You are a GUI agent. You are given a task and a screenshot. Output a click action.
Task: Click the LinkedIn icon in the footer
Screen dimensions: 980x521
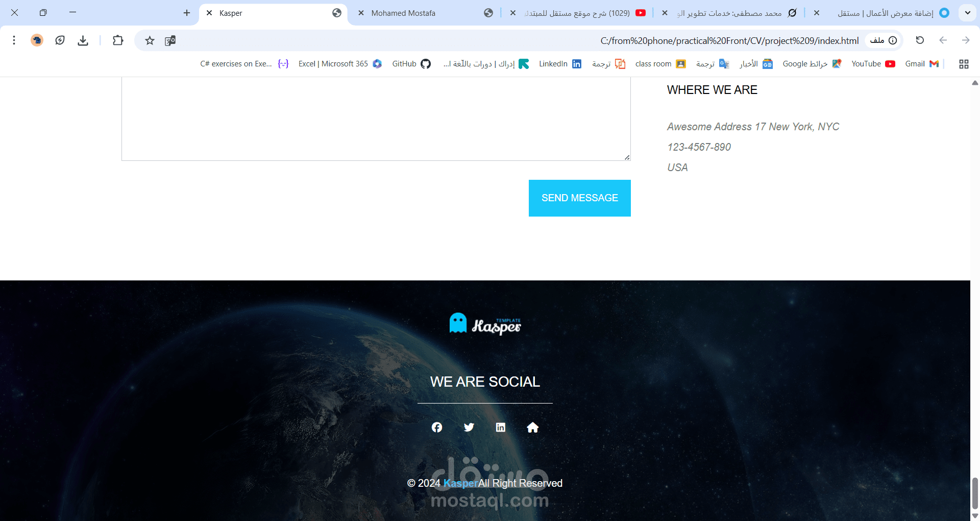tap(501, 427)
